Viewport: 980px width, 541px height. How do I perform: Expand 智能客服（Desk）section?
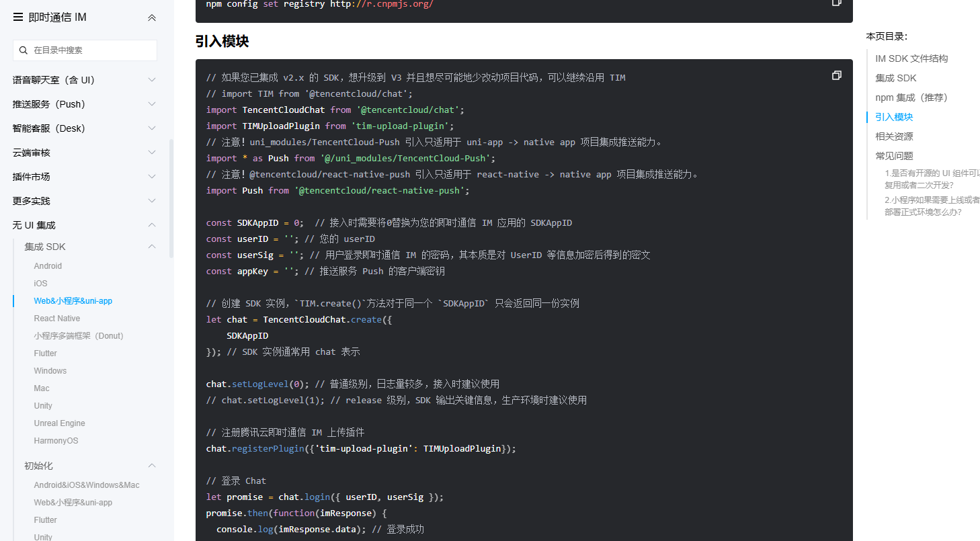(x=85, y=128)
